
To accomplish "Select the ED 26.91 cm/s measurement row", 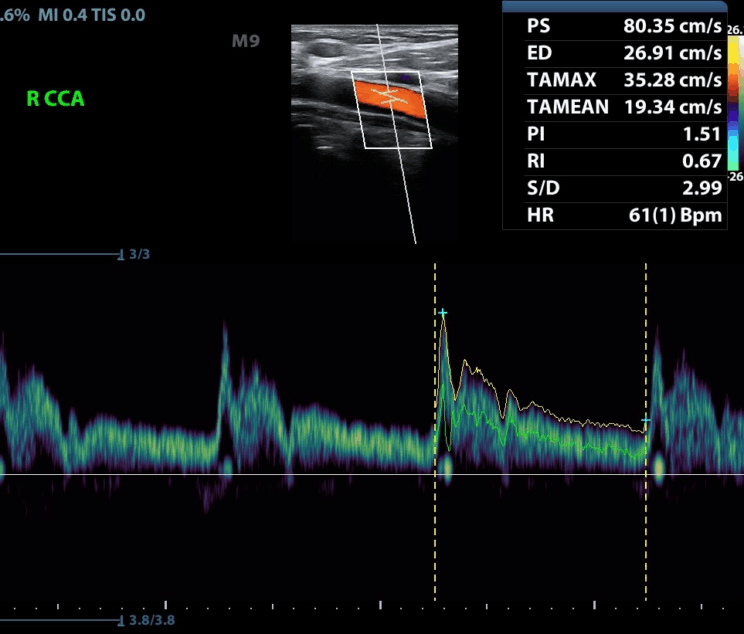I will (x=614, y=53).
